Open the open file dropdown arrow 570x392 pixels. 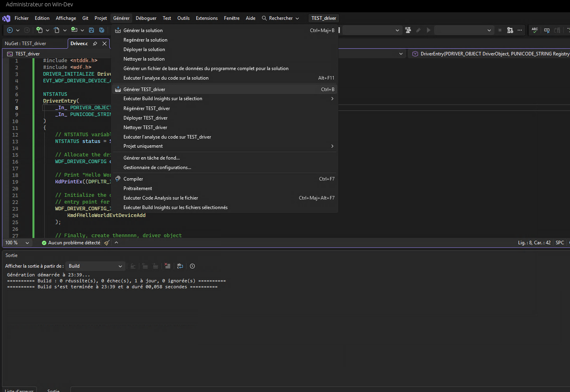point(65,30)
